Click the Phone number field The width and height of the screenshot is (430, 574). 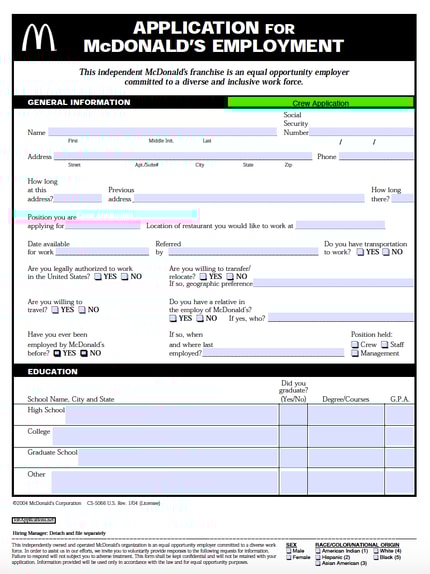(x=376, y=156)
